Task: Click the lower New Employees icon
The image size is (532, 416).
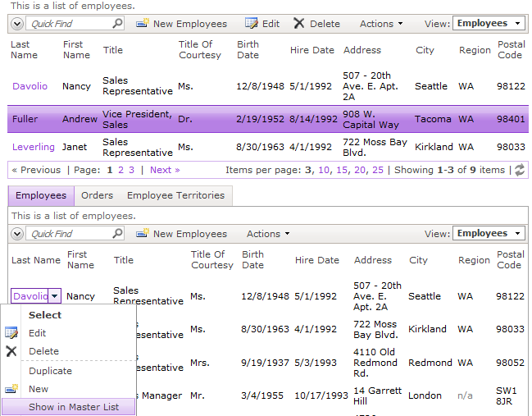Action: coord(143,233)
